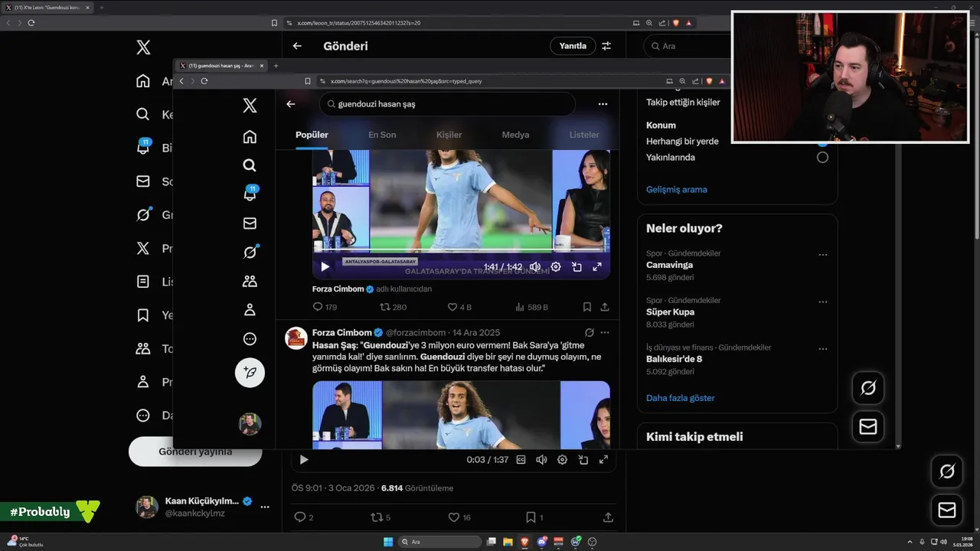Click round compose post button in front window
This screenshot has height=551, width=980.
click(x=250, y=373)
